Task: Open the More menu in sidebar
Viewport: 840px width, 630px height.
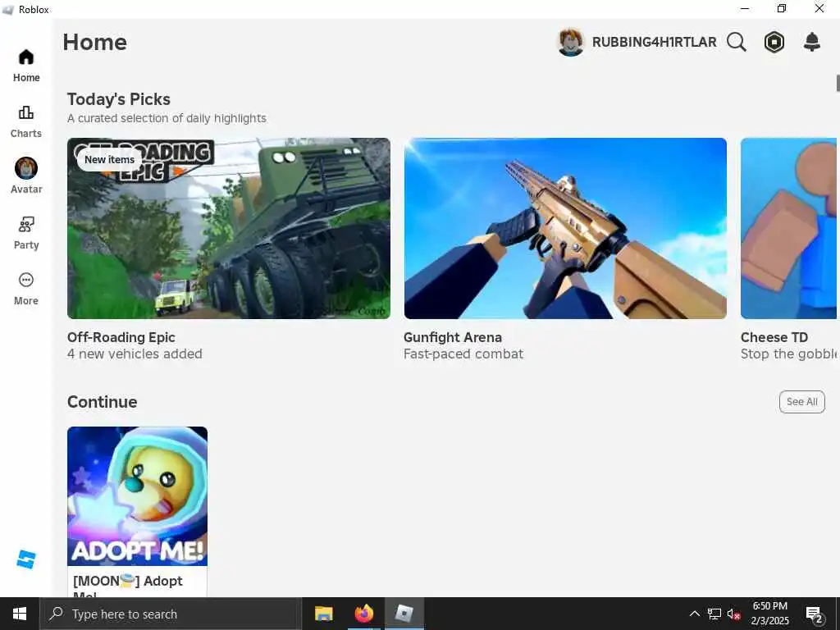Action: tap(25, 289)
